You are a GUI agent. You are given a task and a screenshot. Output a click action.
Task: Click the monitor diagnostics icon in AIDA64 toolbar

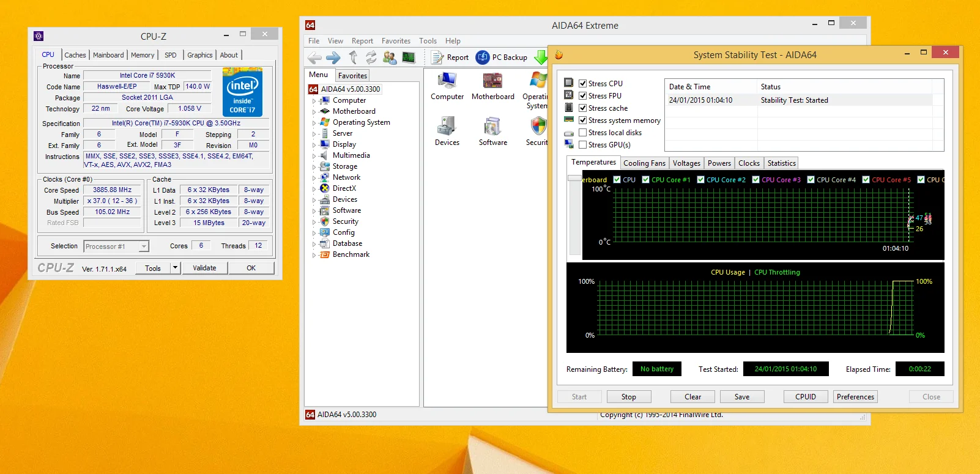pyautogui.click(x=409, y=57)
